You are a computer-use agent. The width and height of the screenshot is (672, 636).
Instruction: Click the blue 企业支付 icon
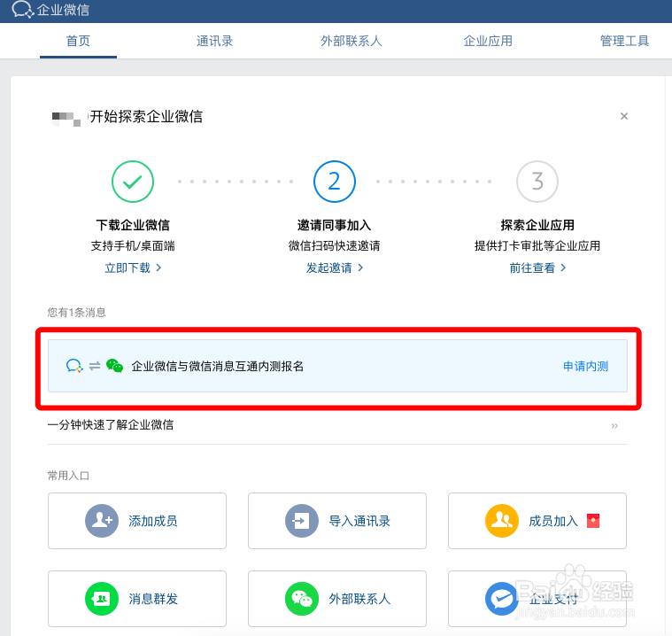pos(502,599)
